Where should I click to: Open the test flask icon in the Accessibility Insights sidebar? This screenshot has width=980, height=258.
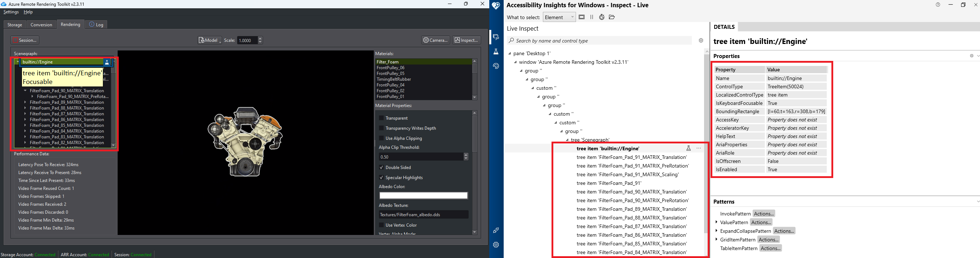496,52
